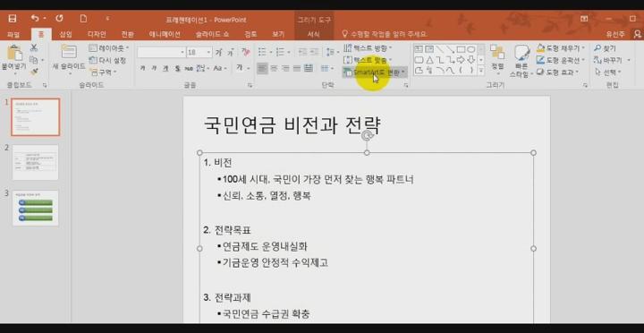Open ribbon display options icon
This screenshot has width=644, height=333.
point(584,19)
